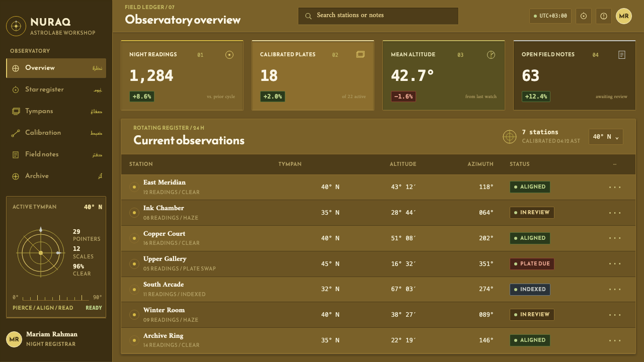Screen dimensions: 644x362
Task: Navigate to Calibration
Action: point(56,133)
